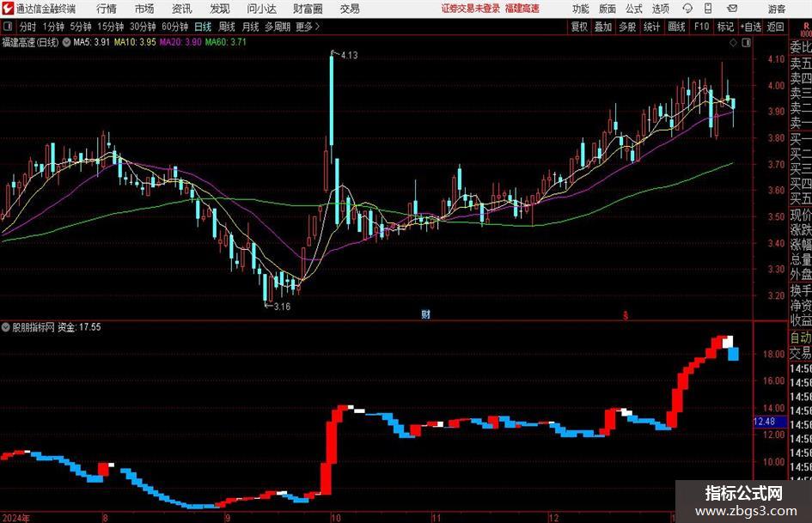Open the 财富圈 menu
Viewport: 812px width, 523px height.
[x=308, y=9]
